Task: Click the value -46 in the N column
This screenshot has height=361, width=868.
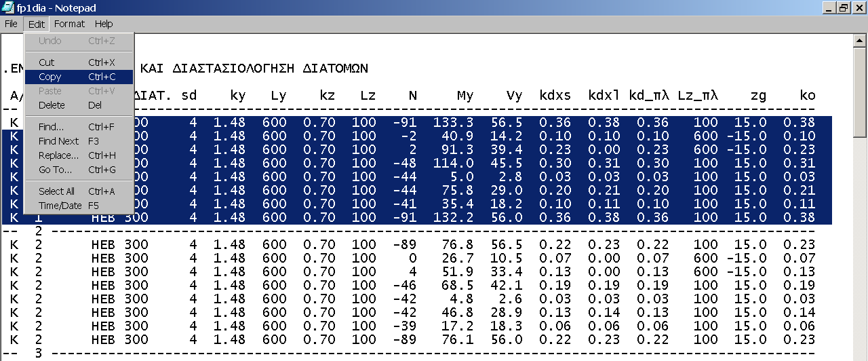Action: pyautogui.click(x=405, y=286)
